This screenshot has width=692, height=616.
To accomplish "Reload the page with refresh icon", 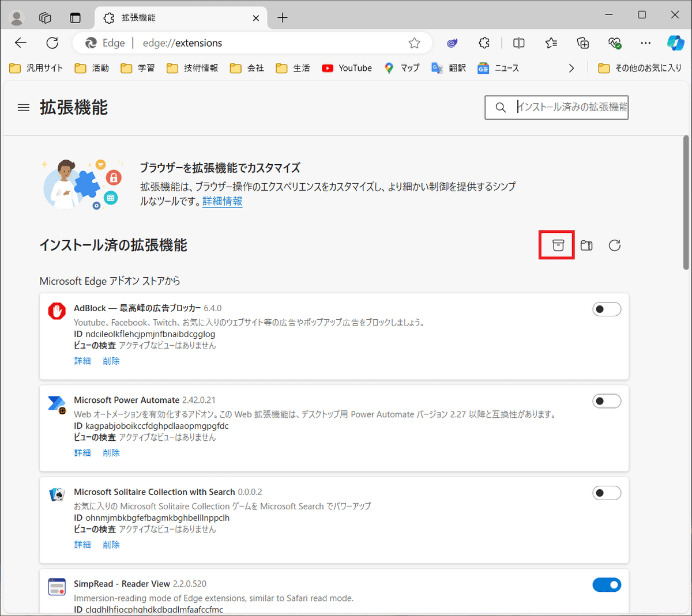I will (x=52, y=43).
